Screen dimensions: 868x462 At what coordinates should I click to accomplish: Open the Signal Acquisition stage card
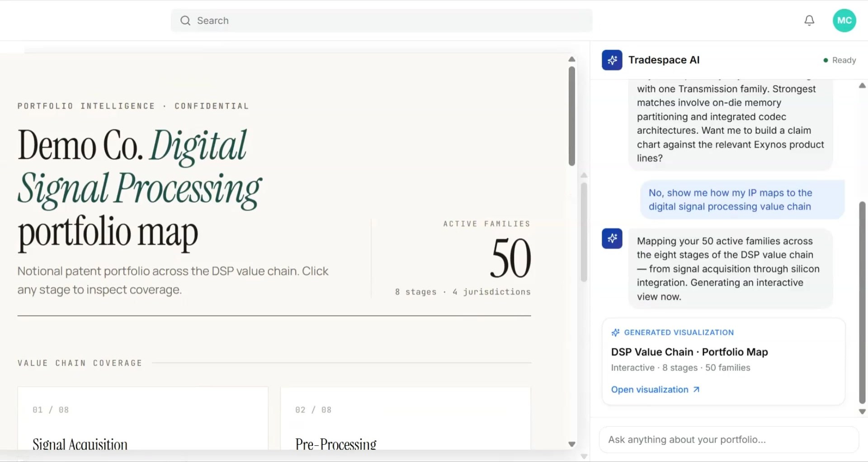143,418
